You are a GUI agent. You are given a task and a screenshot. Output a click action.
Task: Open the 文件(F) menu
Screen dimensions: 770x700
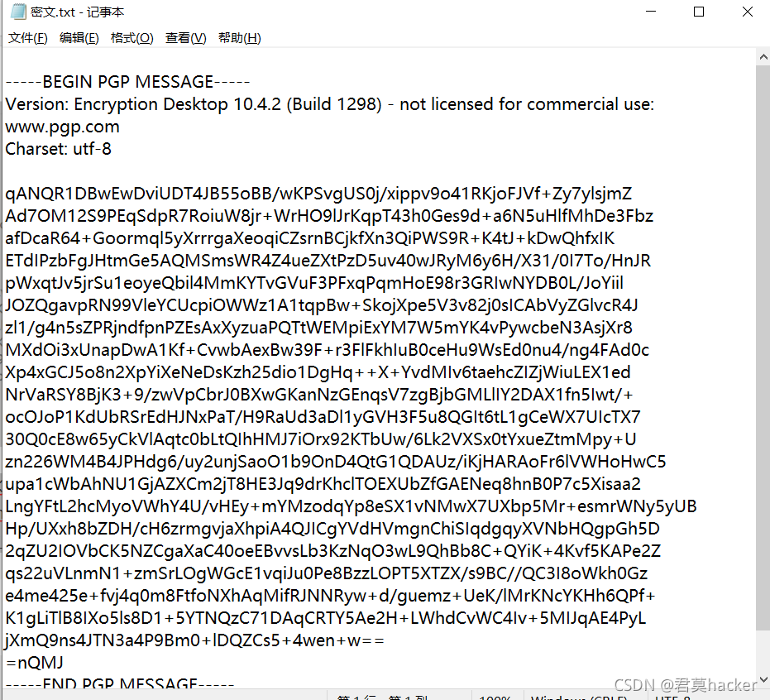(x=28, y=38)
